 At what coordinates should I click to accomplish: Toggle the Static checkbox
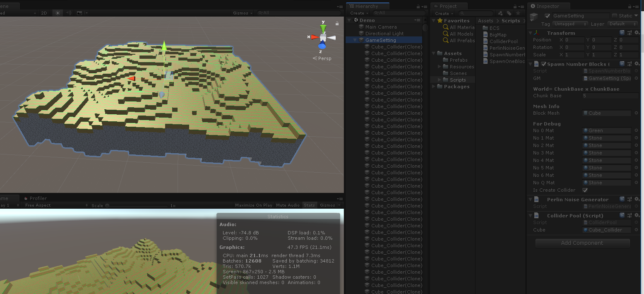(615, 16)
